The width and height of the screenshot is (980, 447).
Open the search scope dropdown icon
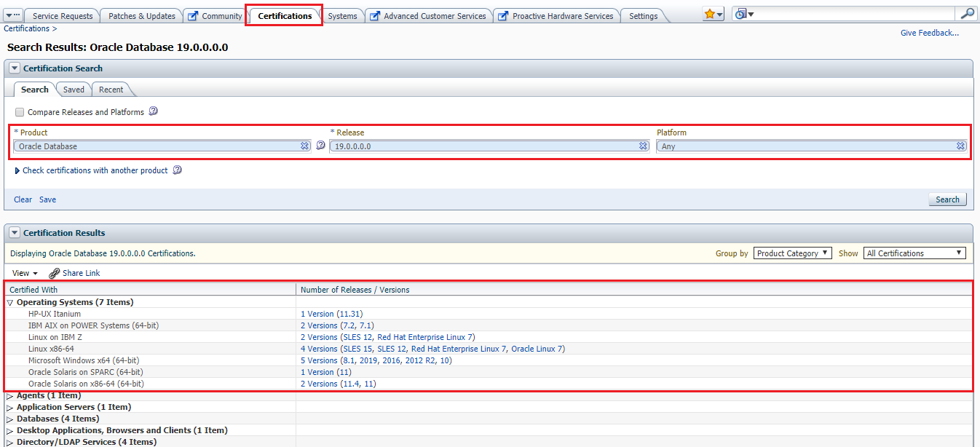pos(744,15)
